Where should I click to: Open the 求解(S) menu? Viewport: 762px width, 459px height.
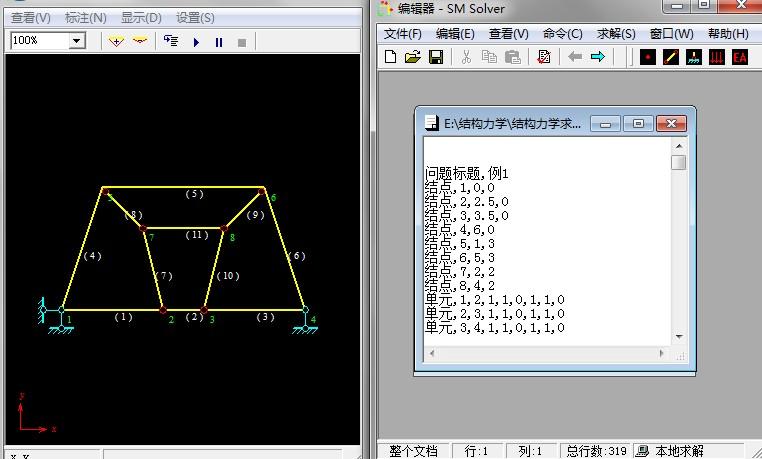616,34
